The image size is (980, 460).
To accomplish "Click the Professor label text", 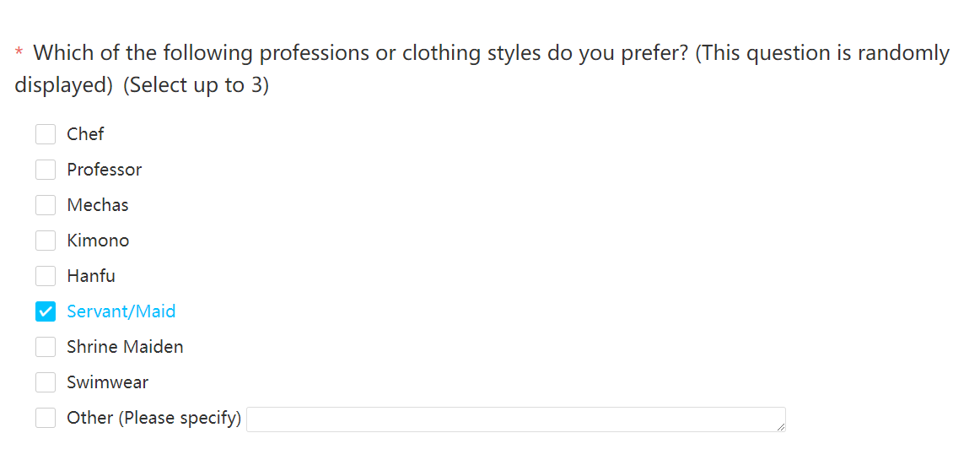I will click(105, 170).
